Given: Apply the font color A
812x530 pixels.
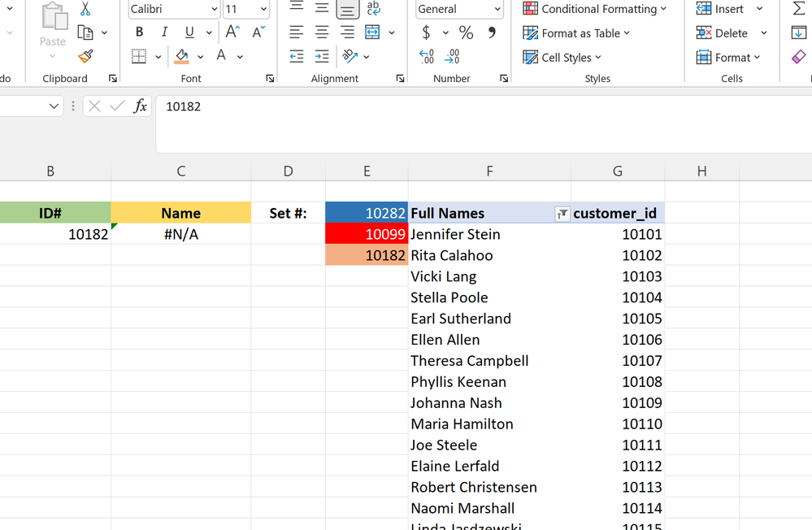Looking at the screenshot, I should pyautogui.click(x=221, y=55).
